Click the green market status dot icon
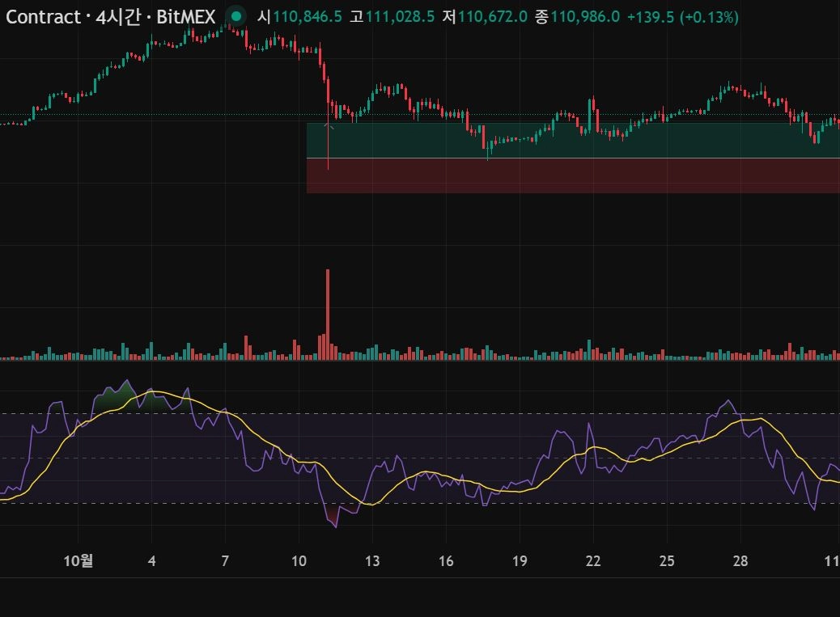Image resolution: width=840 pixels, height=617 pixels. pyautogui.click(x=235, y=16)
